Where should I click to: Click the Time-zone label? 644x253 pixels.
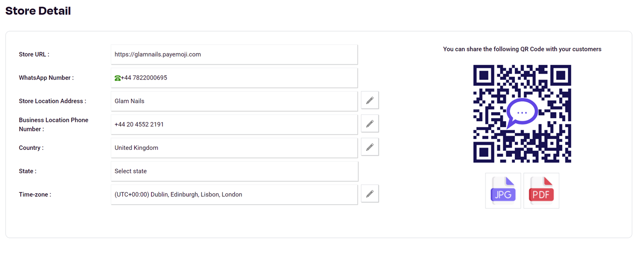[35, 194]
